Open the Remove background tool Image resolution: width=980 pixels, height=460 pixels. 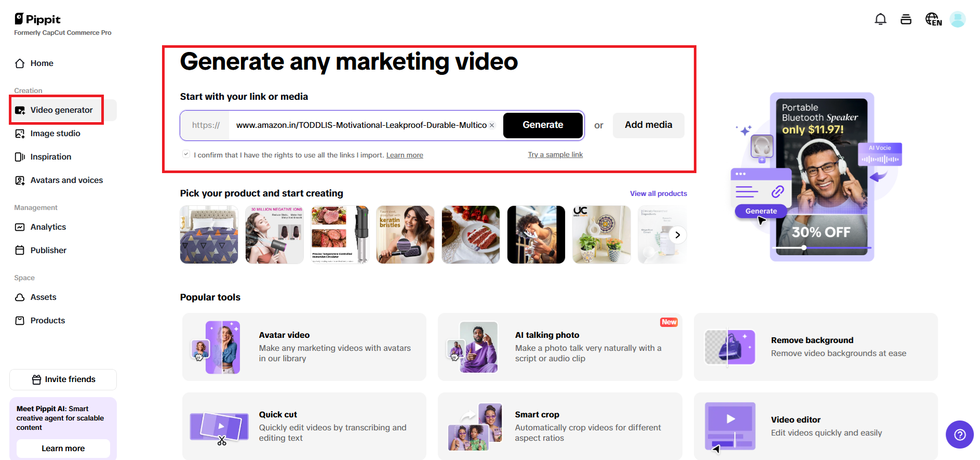(816, 347)
